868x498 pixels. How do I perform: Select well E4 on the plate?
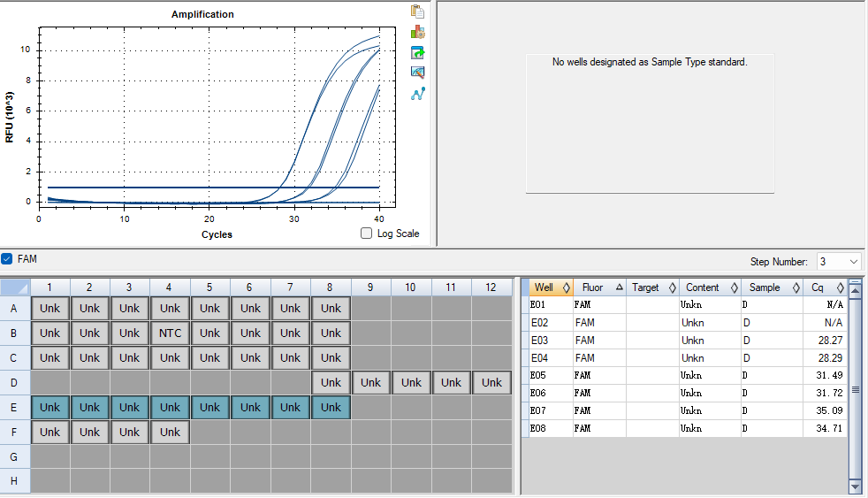(170, 407)
